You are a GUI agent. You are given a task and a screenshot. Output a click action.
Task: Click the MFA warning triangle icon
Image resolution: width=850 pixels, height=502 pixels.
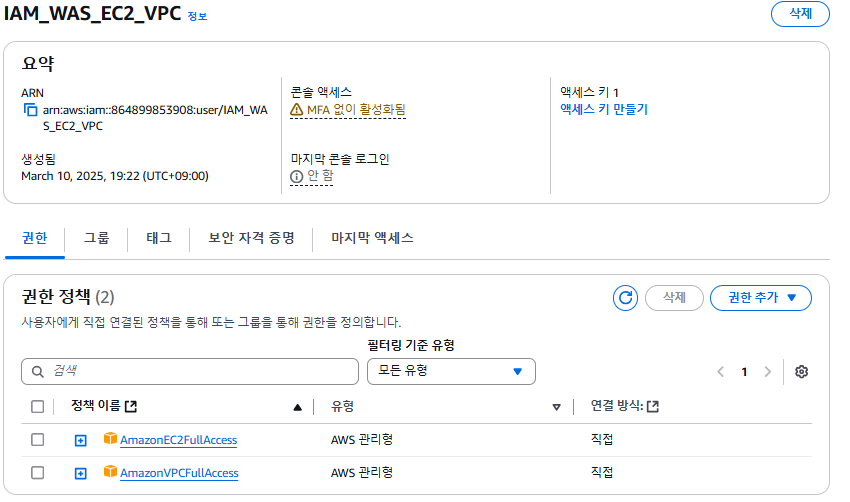pyautogui.click(x=297, y=110)
